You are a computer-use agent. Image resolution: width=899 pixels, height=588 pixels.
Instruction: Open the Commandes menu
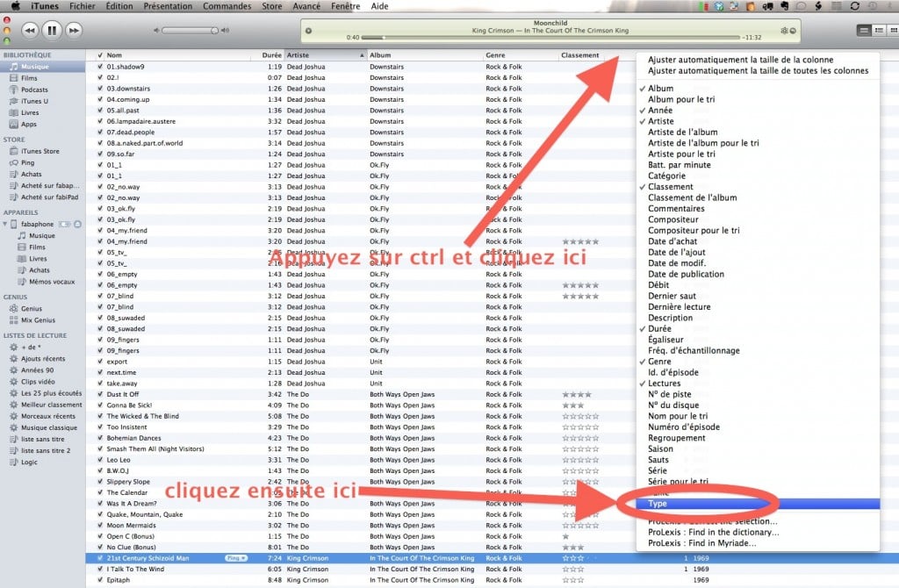[227, 6]
